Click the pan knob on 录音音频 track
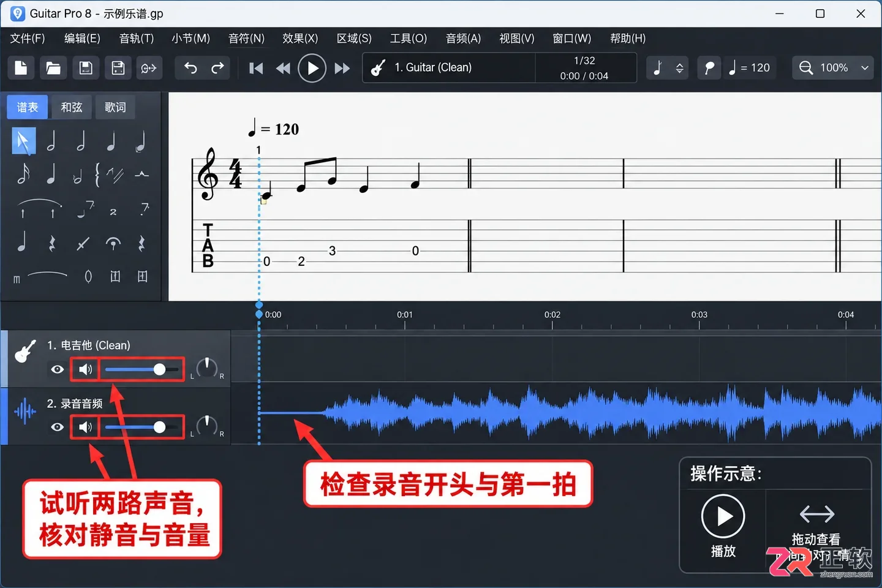Image resolution: width=882 pixels, height=588 pixels. [207, 425]
